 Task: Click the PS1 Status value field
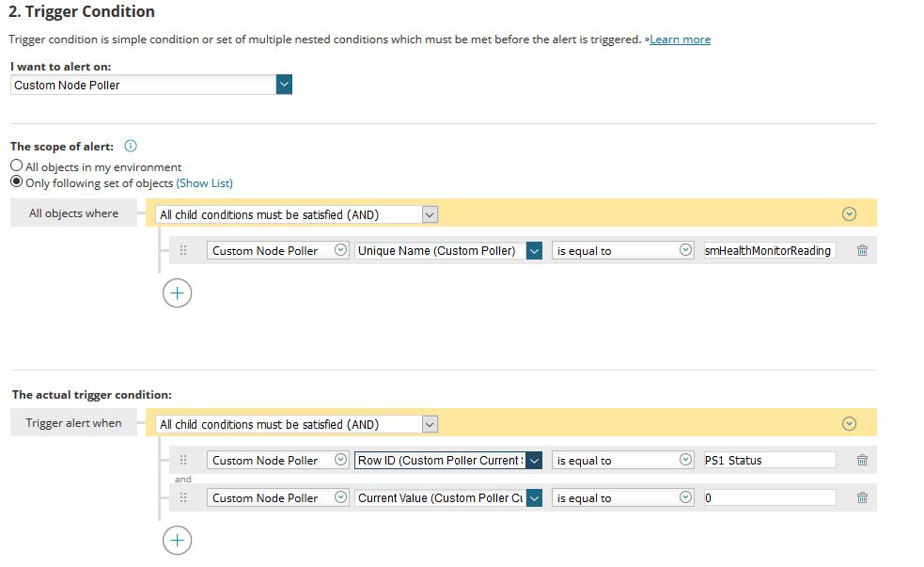tap(769, 461)
